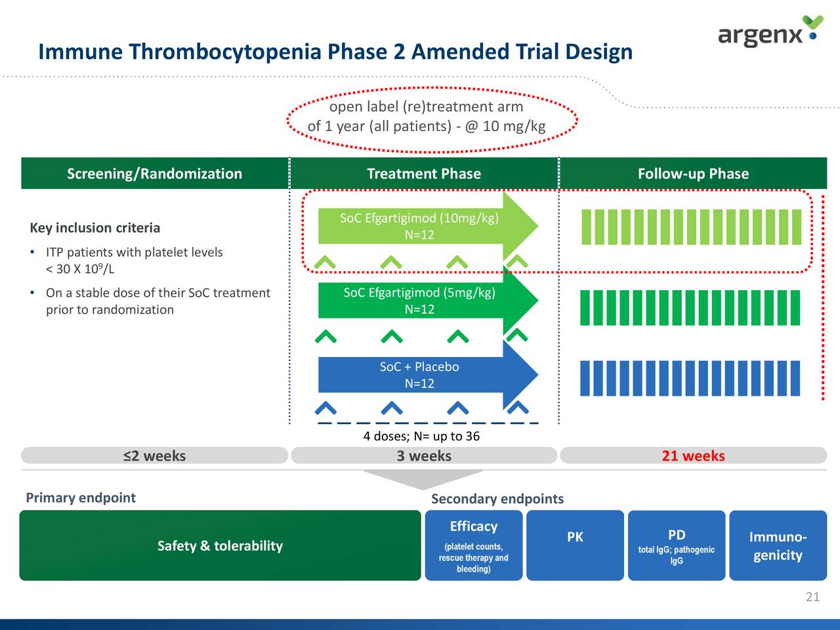The image size is (840, 630).
Task: Select the Treatment Phase header
Action: coord(424,173)
